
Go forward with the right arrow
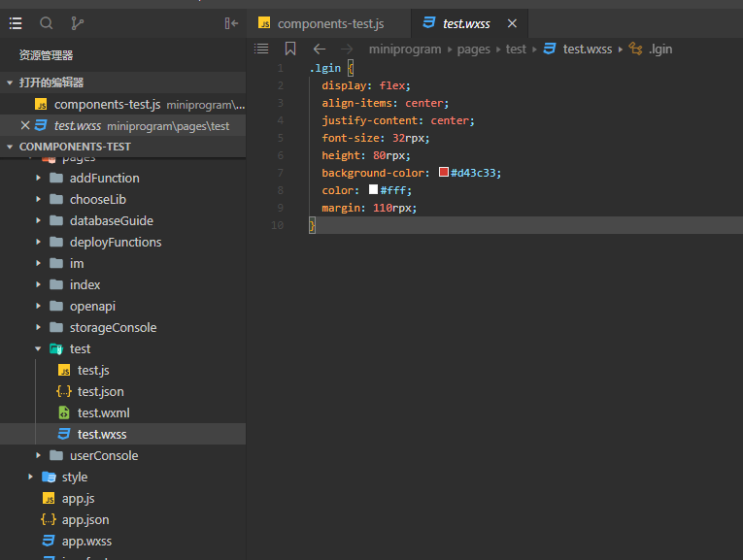[347, 49]
